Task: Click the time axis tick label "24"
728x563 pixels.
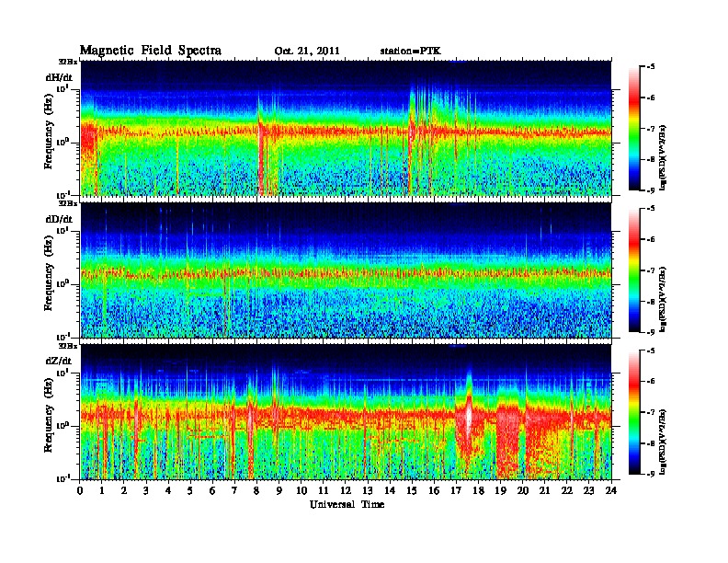Action: coord(611,490)
